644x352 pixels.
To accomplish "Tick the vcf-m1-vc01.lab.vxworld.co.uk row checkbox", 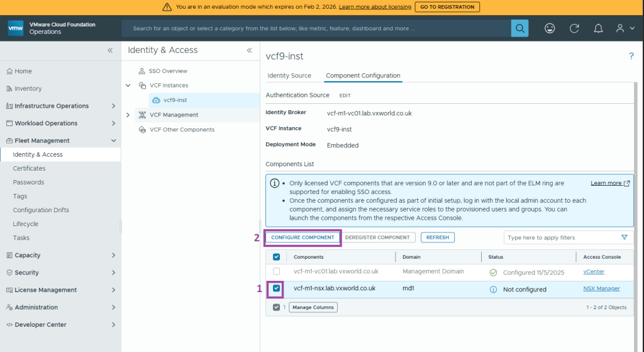I will pos(277,271).
